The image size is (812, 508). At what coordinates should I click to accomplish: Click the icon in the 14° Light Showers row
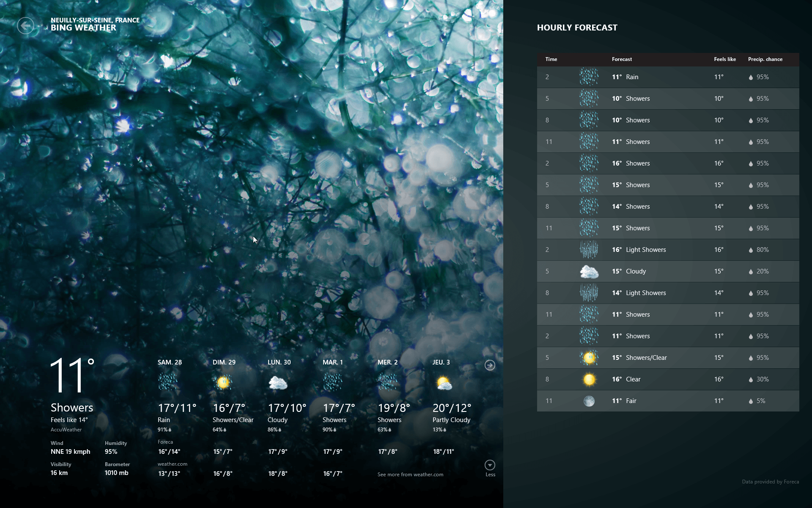tap(589, 293)
